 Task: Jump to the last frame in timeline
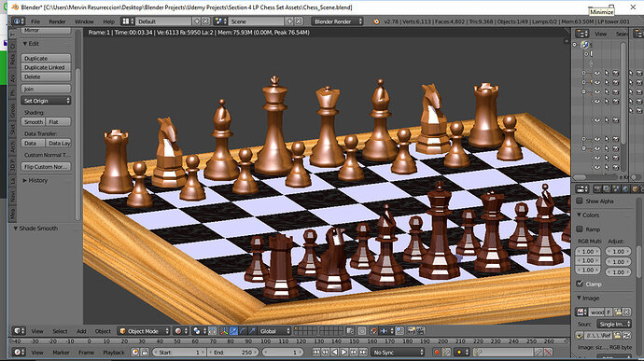click(363, 352)
